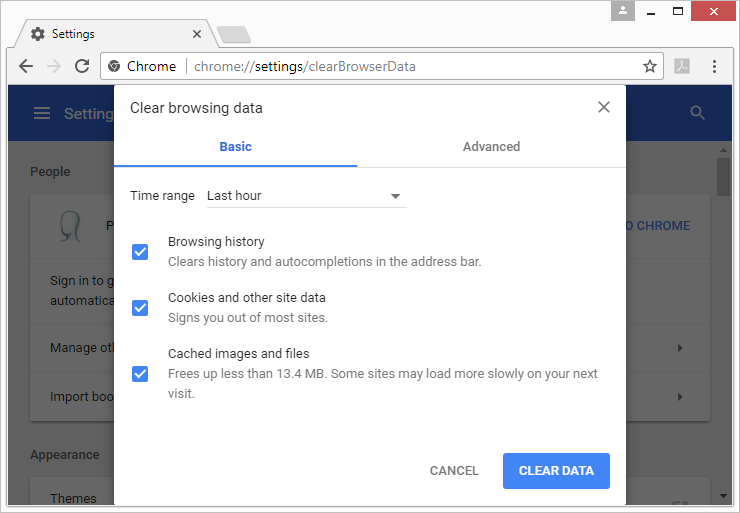Image resolution: width=740 pixels, height=513 pixels.
Task: Open Chrome's three-dot menu
Action: [x=714, y=67]
